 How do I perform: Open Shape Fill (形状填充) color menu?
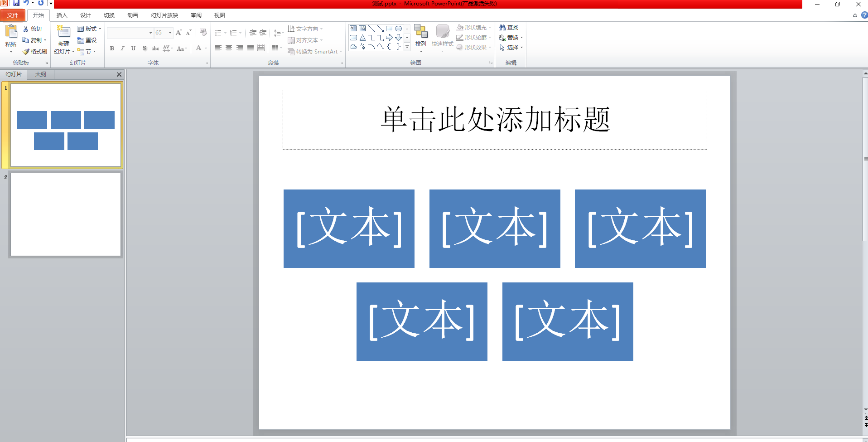[474, 28]
